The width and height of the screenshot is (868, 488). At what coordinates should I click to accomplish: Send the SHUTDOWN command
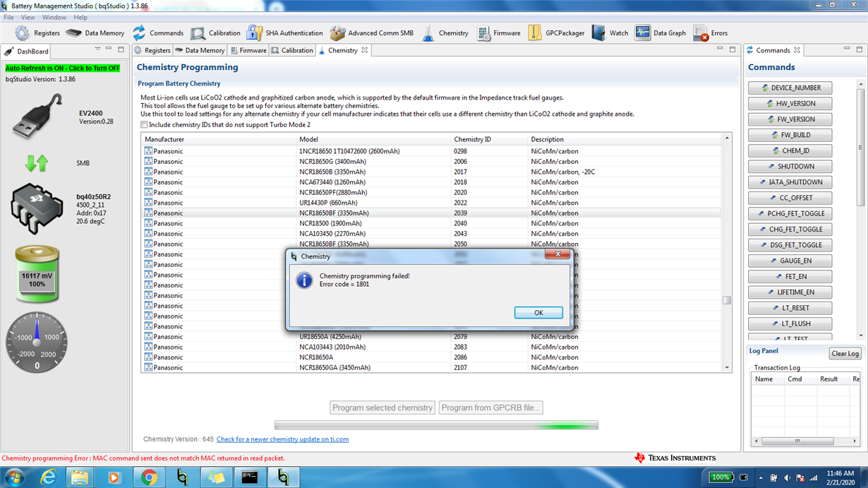pyautogui.click(x=790, y=167)
